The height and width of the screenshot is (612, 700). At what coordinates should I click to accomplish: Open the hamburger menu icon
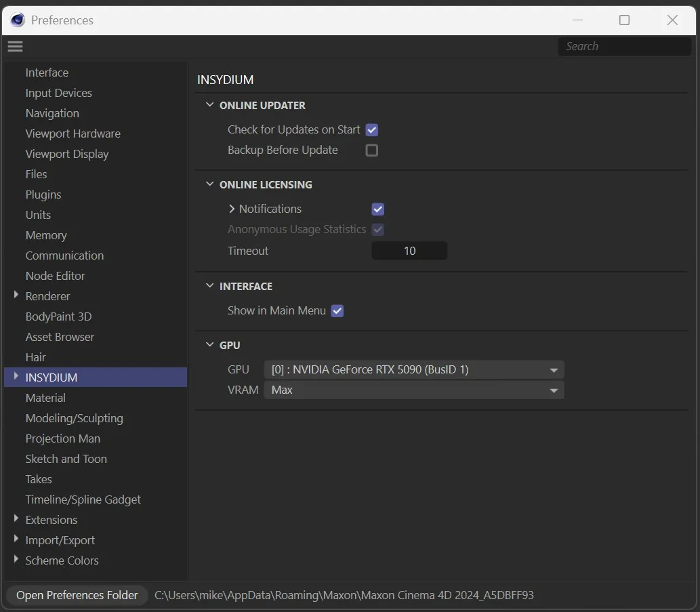(x=15, y=46)
